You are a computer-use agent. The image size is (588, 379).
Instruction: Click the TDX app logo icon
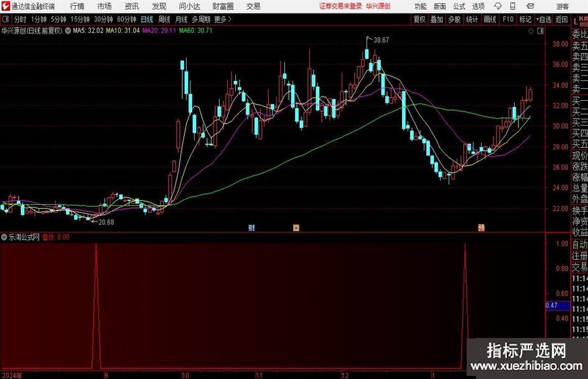point(6,6)
